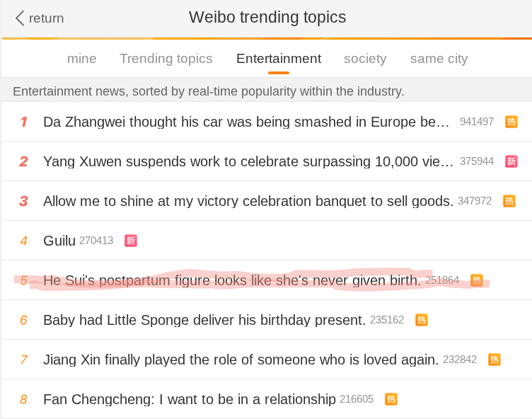
Task: Open Fan Chengcheng relationship topic
Action: pyautogui.click(x=189, y=399)
